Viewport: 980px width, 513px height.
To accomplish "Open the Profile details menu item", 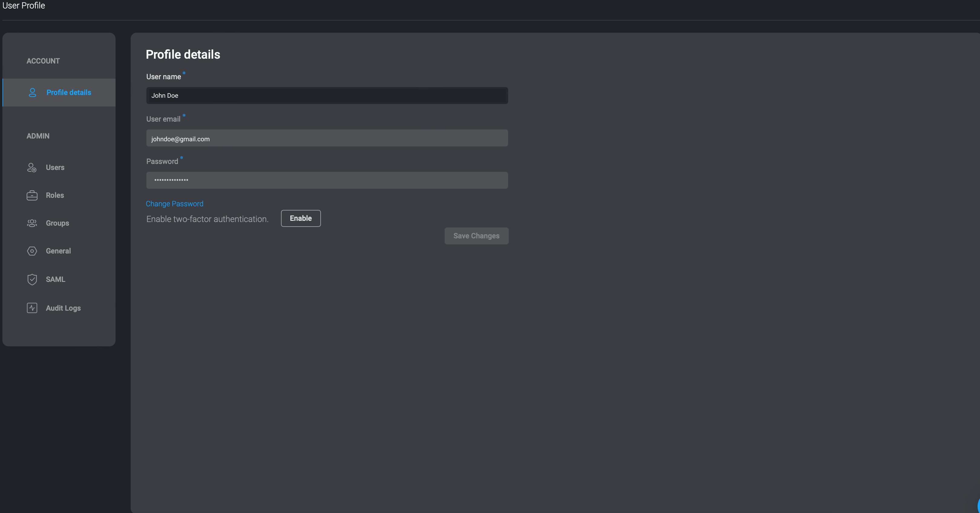I will [59, 93].
